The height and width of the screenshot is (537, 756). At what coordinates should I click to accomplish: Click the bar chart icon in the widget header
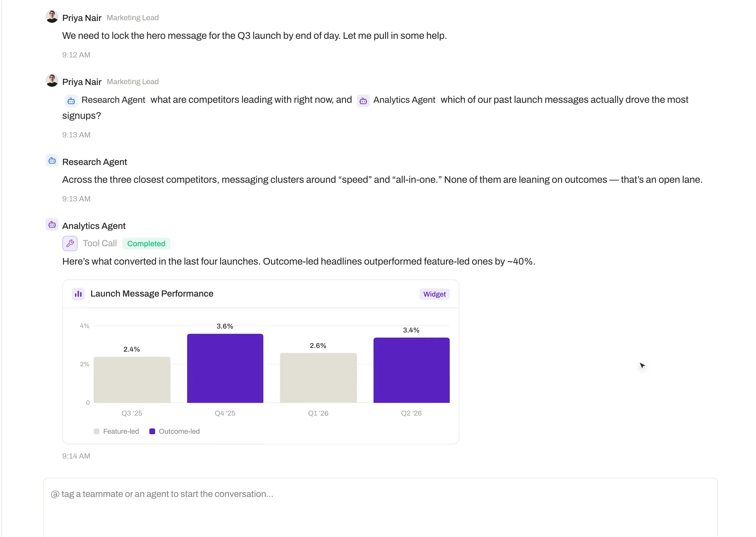(x=78, y=294)
